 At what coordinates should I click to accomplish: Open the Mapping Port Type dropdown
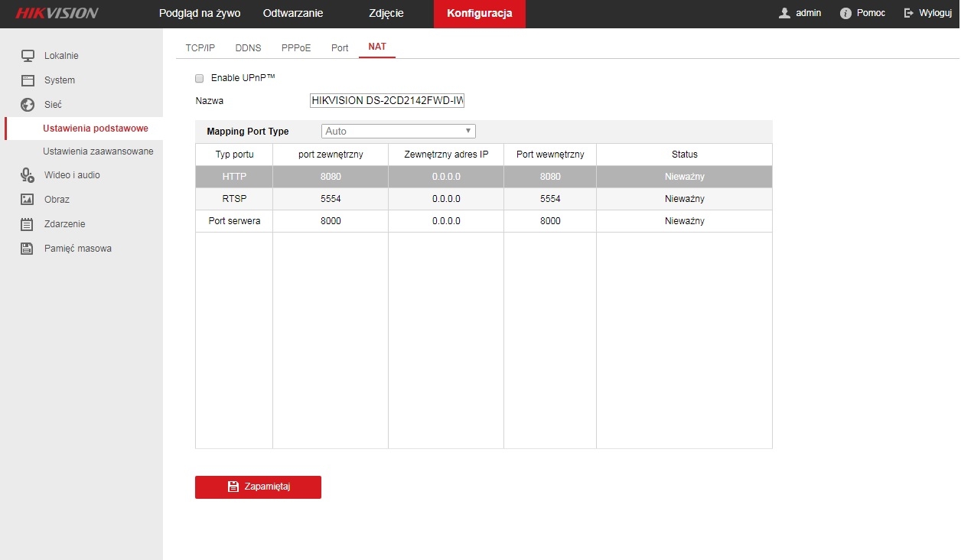[399, 131]
